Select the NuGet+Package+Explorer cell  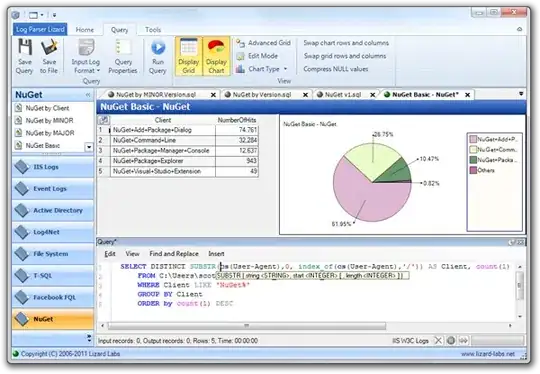pyautogui.click(x=163, y=161)
